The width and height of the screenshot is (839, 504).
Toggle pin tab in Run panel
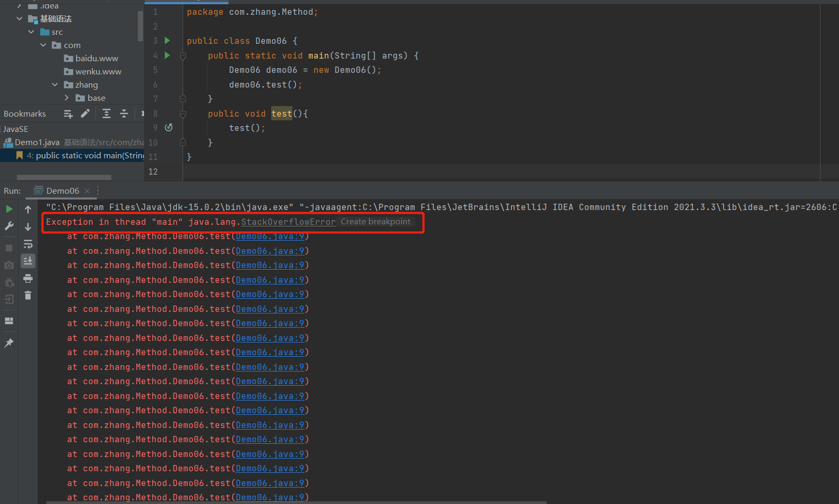[x=9, y=343]
